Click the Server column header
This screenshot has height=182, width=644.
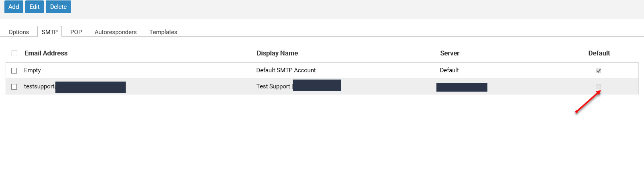click(449, 53)
